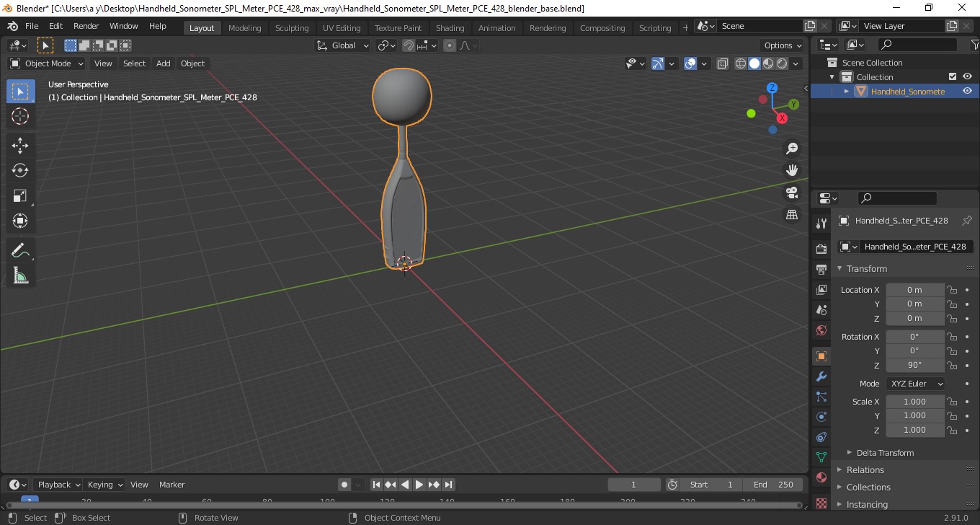Open the Physics properties tab
The height and width of the screenshot is (525, 980).
pos(821,417)
